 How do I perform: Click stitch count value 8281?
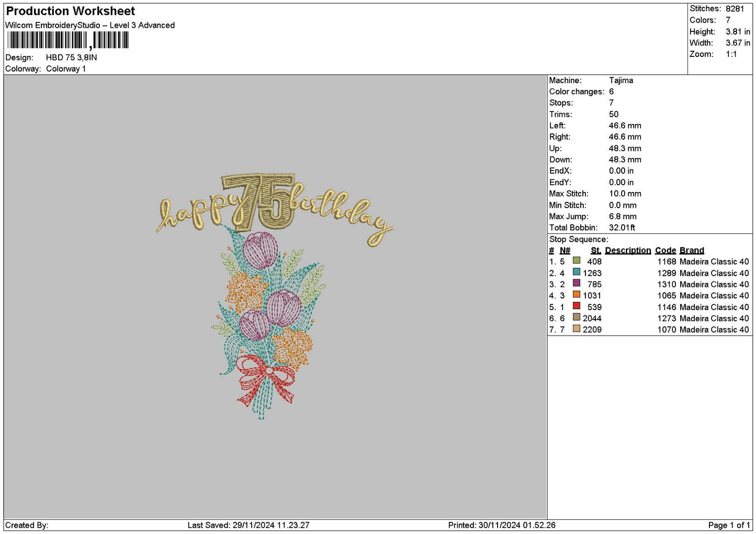[735, 9]
